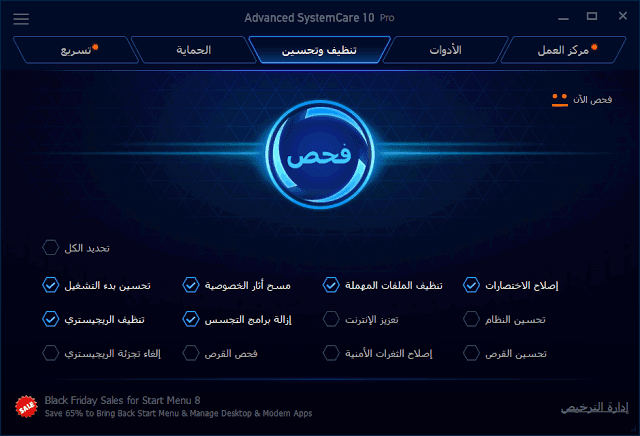The image size is (640, 436).
Task: Uncheck the تحسين بدء التشغيل checkbox
Action: 51,285
